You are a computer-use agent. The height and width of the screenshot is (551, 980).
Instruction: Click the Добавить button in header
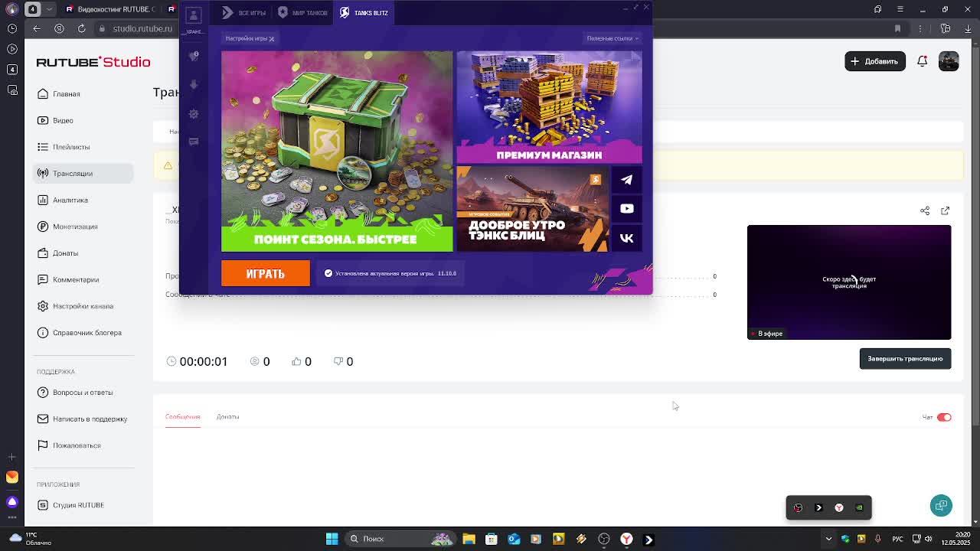click(x=875, y=61)
